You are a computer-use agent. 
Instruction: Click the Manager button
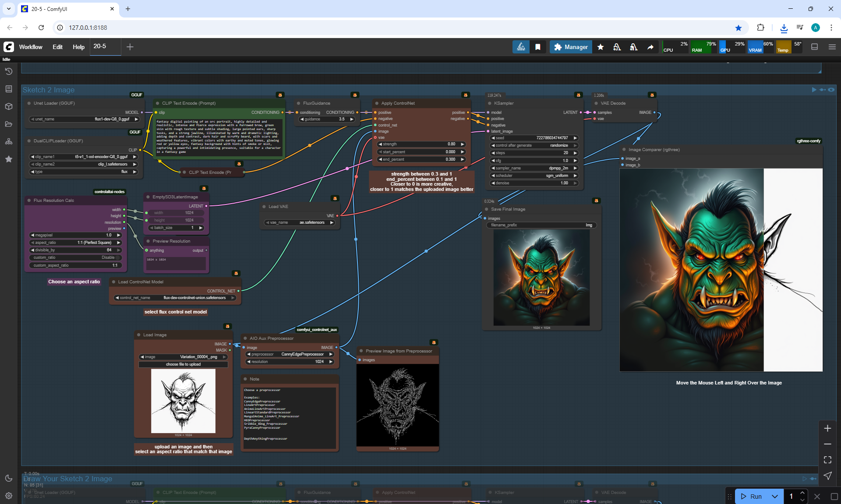point(571,47)
